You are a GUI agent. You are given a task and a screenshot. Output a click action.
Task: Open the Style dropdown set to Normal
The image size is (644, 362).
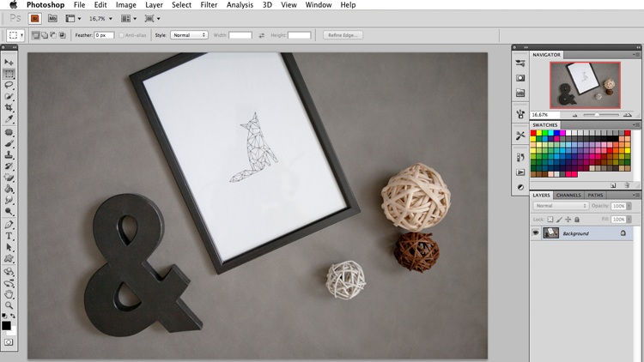pyautogui.click(x=189, y=35)
